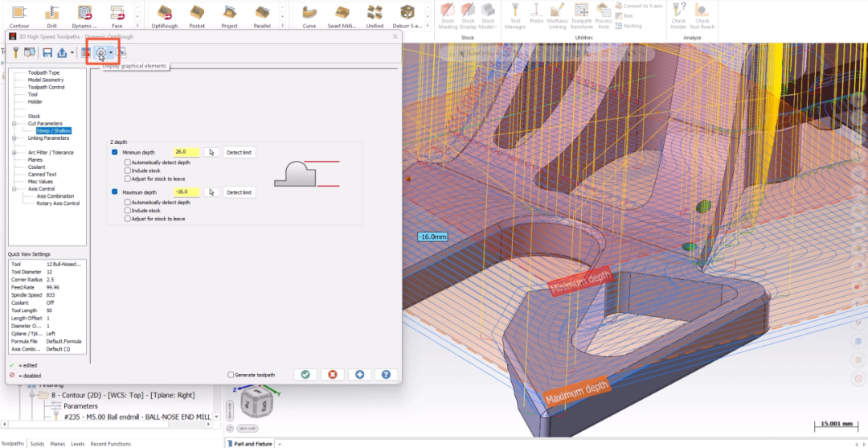Cancel dialog with red X button
Screen dimensions: 868x448
pyautogui.click(x=332, y=374)
